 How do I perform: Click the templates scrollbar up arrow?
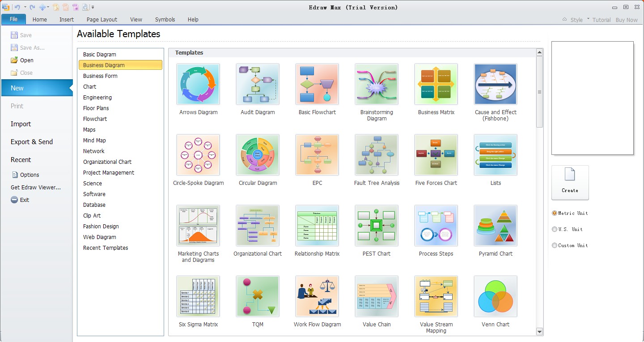pyautogui.click(x=539, y=52)
